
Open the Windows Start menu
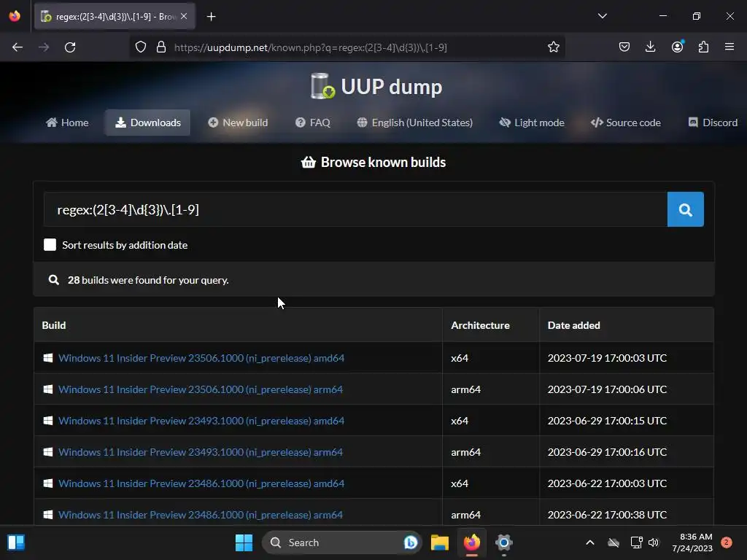pos(244,542)
